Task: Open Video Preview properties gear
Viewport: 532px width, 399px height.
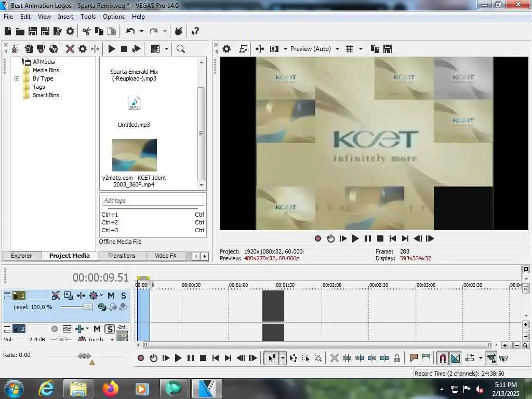Action: [x=227, y=49]
